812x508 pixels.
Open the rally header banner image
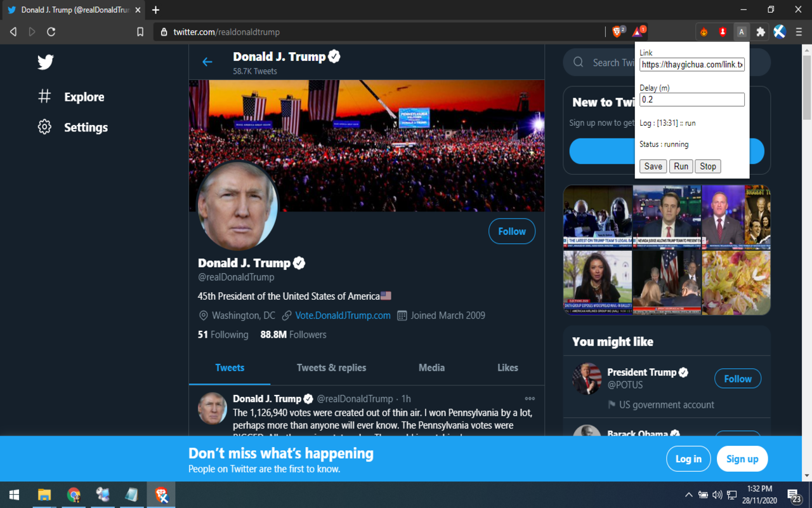coord(367,145)
